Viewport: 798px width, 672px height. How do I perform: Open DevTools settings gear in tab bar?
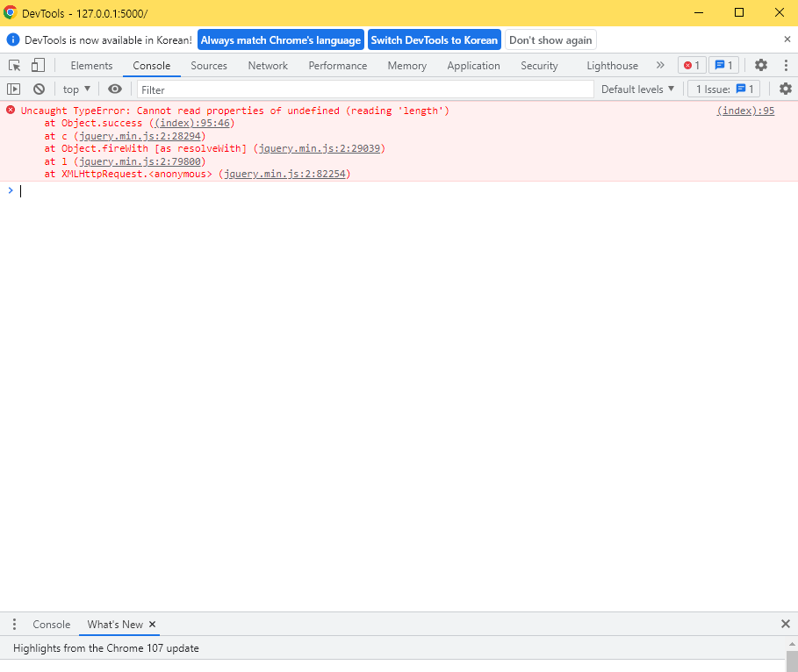click(x=761, y=65)
